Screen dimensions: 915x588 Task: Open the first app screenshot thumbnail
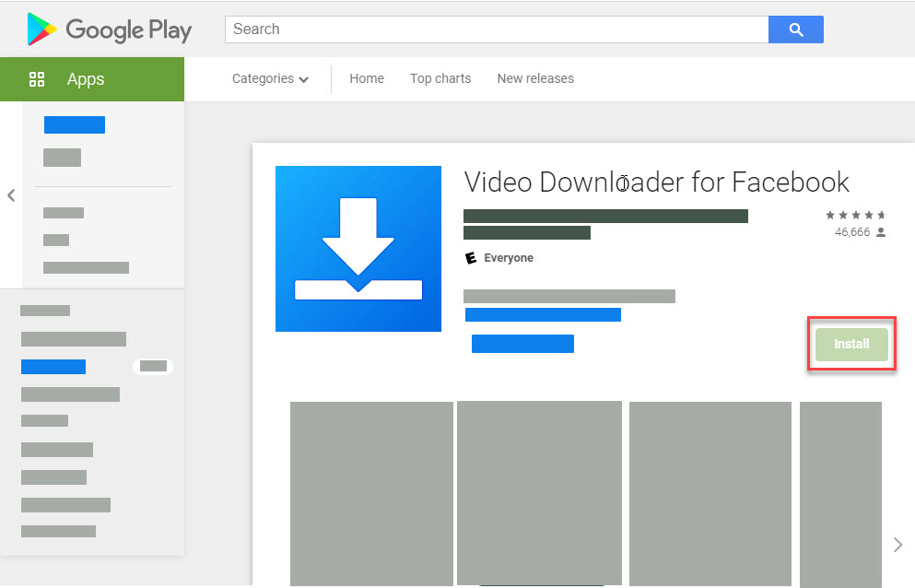[371, 493]
